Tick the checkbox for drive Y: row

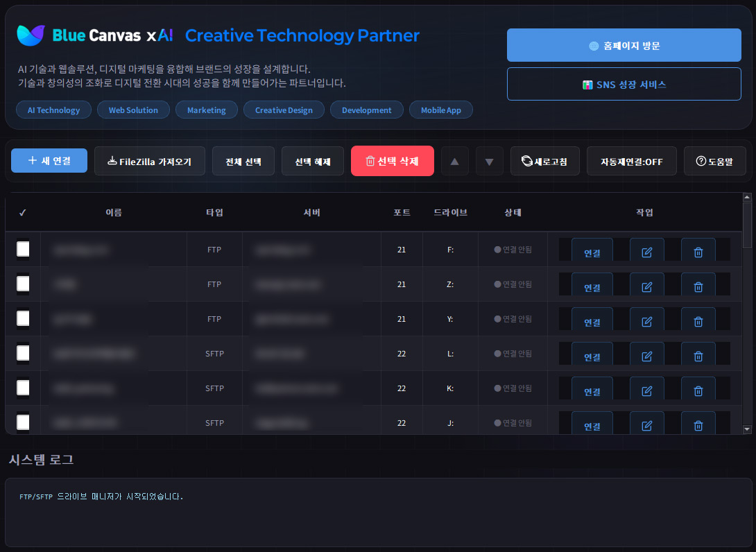(x=23, y=318)
